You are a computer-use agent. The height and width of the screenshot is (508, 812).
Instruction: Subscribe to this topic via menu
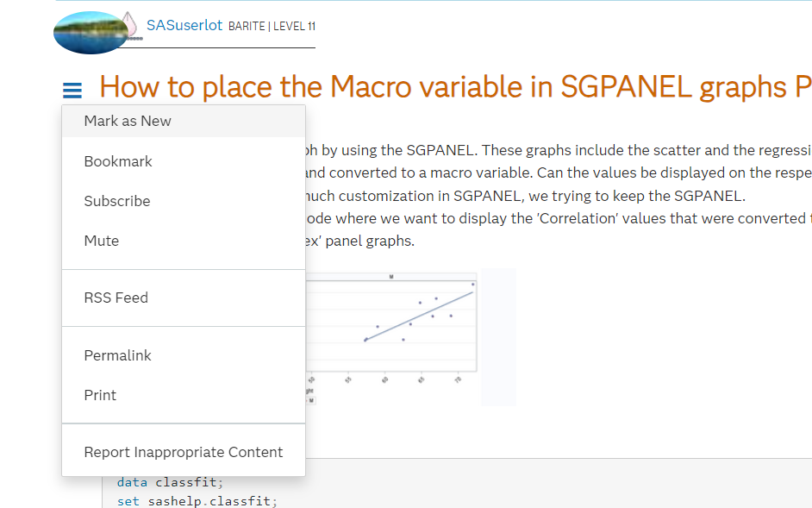[x=117, y=201]
